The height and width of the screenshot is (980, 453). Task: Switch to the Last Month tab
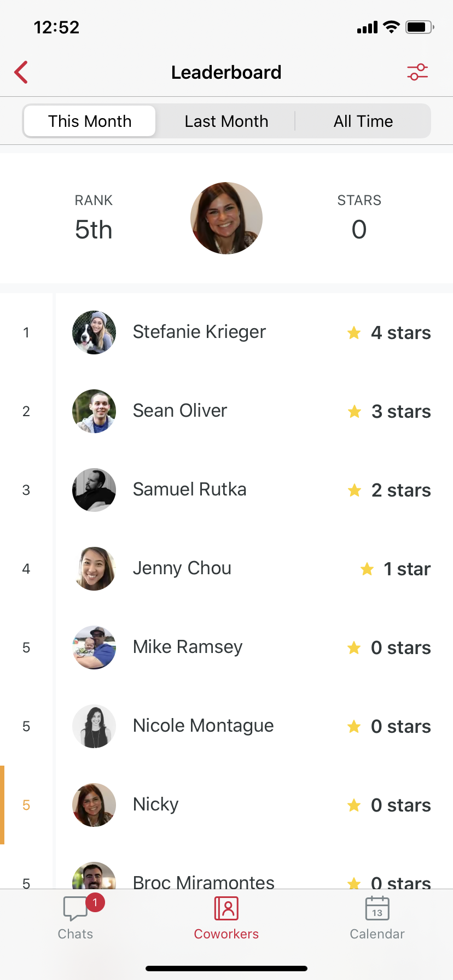[x=226, y=121]
